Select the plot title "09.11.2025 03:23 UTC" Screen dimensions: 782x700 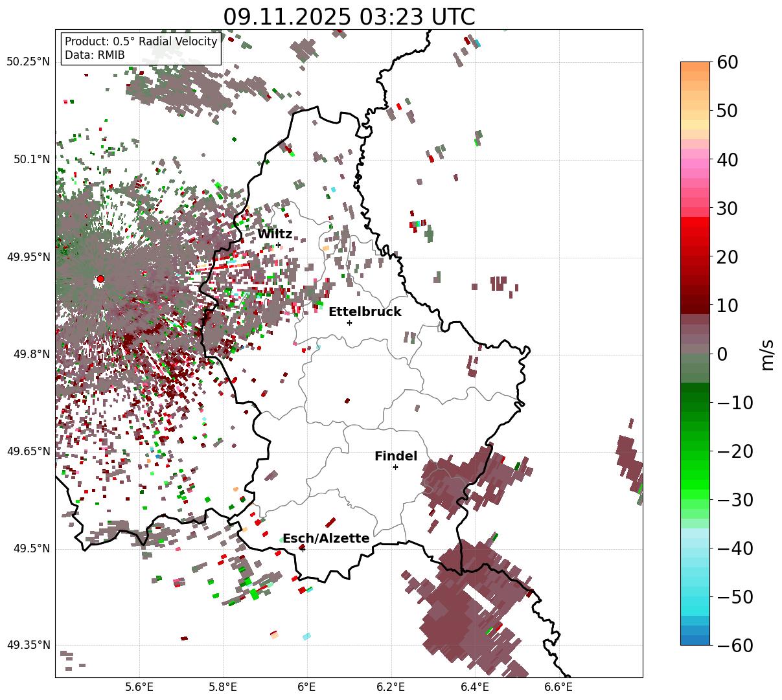[x=349, y=16]
